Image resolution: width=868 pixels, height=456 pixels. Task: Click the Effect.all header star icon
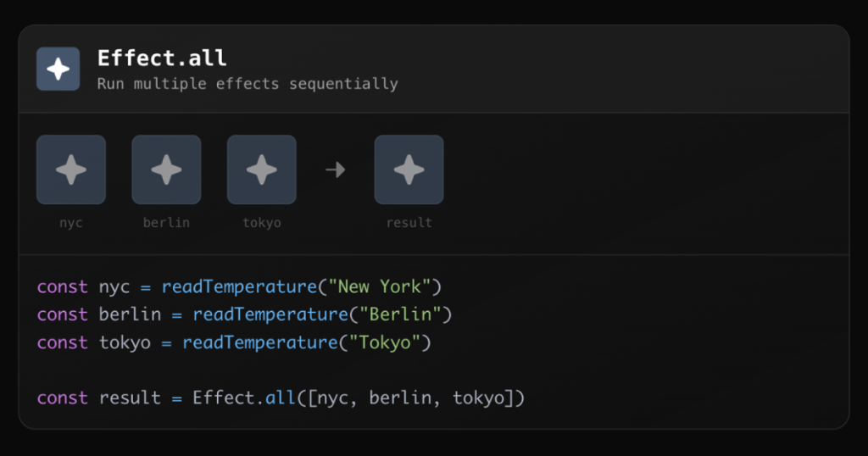(58, 69)
